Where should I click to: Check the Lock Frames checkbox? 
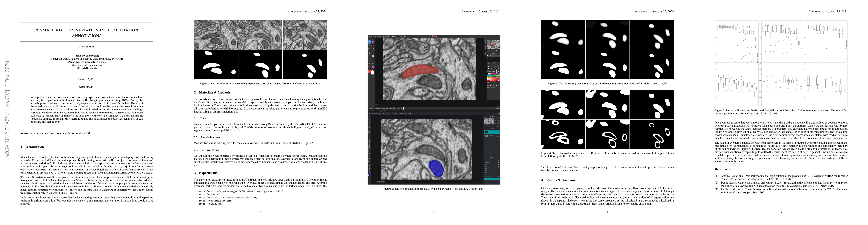(492, 108)
